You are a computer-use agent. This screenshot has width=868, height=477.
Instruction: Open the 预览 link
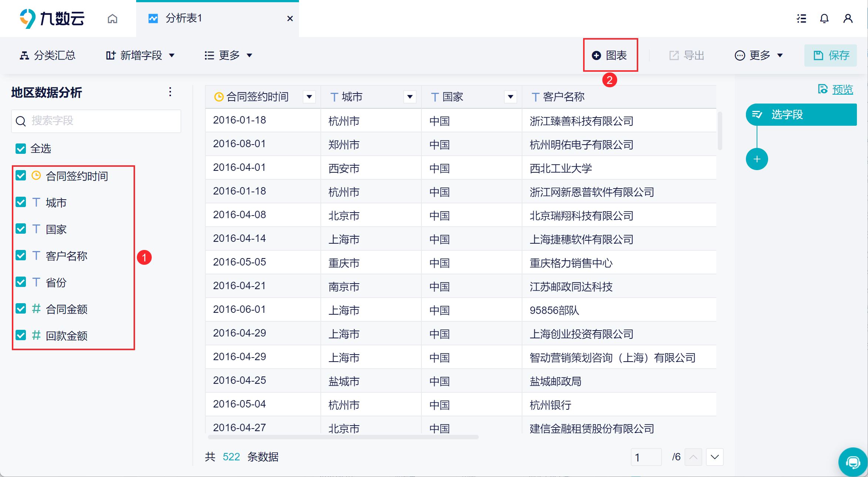coord(842,89)
